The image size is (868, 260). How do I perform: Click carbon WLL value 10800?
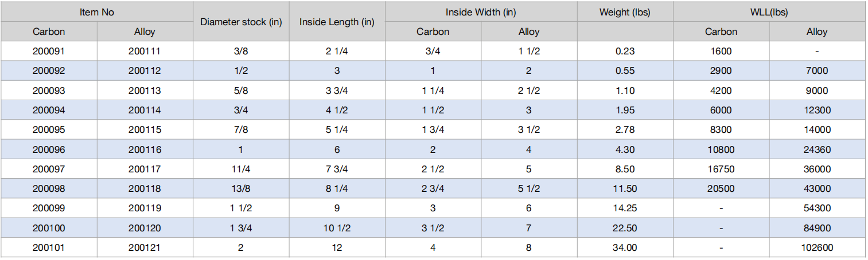[721, 149]
